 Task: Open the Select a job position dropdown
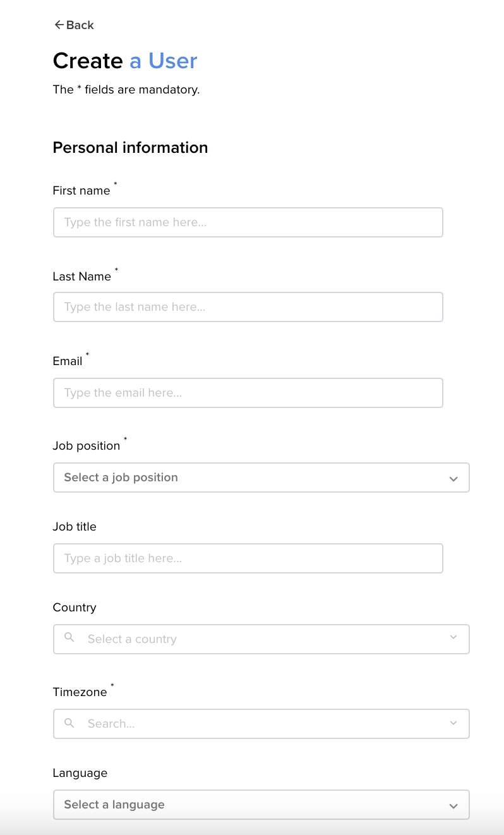click(x=261, y=478)
